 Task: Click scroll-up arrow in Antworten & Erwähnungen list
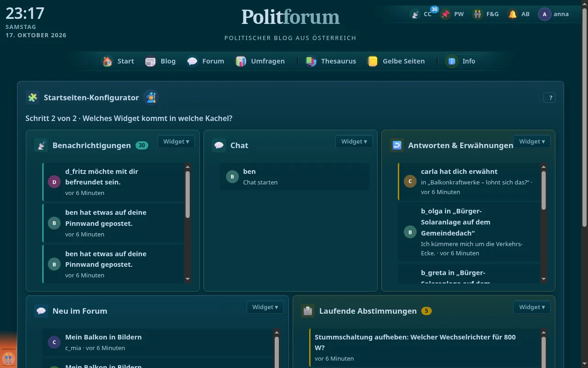pyautogui.click(x=544, y=167)
